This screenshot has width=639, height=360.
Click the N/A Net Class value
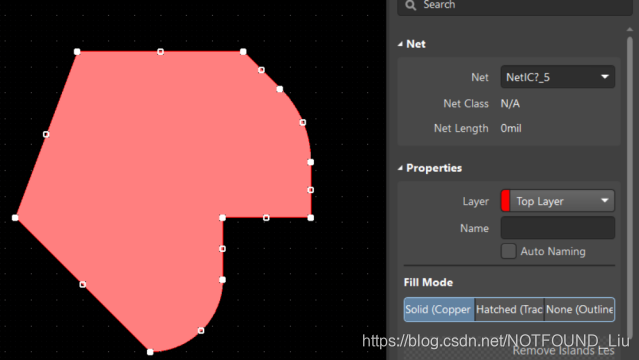point(510,104)
